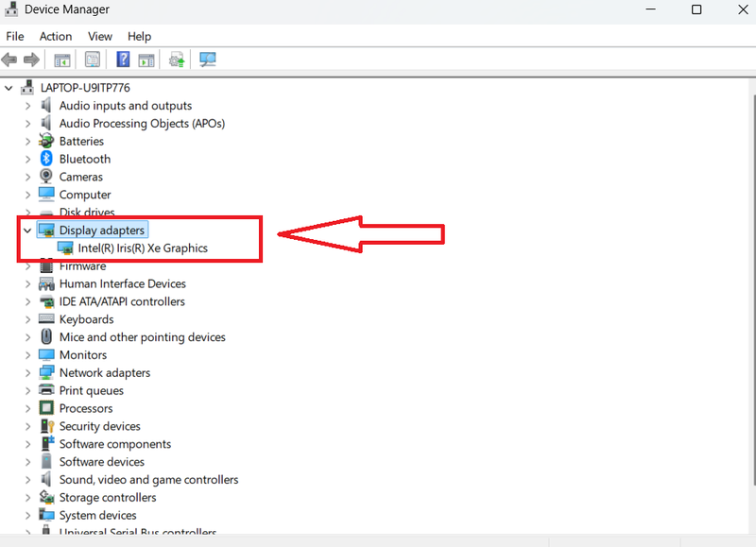
Task: Select the Security devices label
Action: pos(100,426)
